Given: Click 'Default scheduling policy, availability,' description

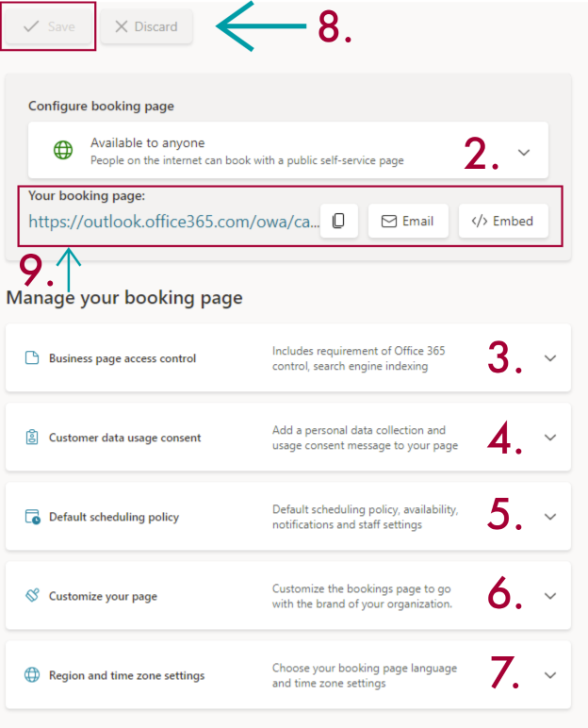Looking at the screenshot, I should tap(366, 517).
